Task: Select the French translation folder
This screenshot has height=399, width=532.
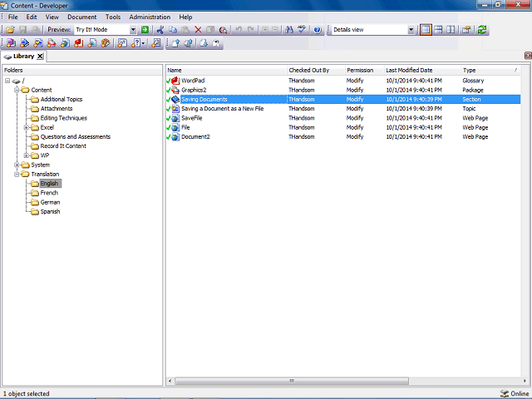Action: (x=49, y=193)
